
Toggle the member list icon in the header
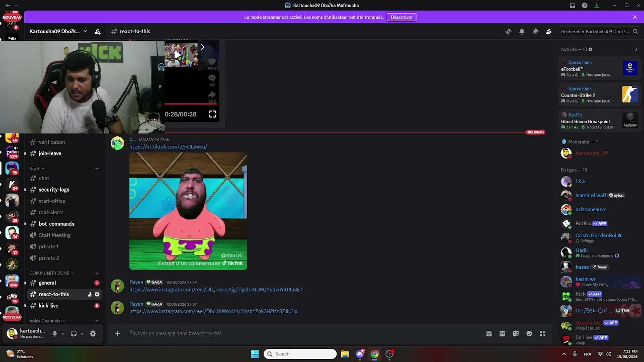tap(548, 31)
